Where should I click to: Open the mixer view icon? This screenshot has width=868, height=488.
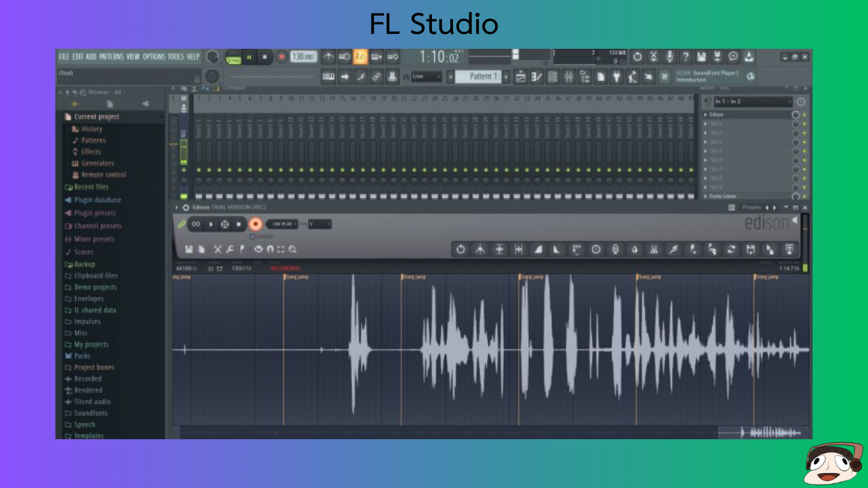(569, 77)
